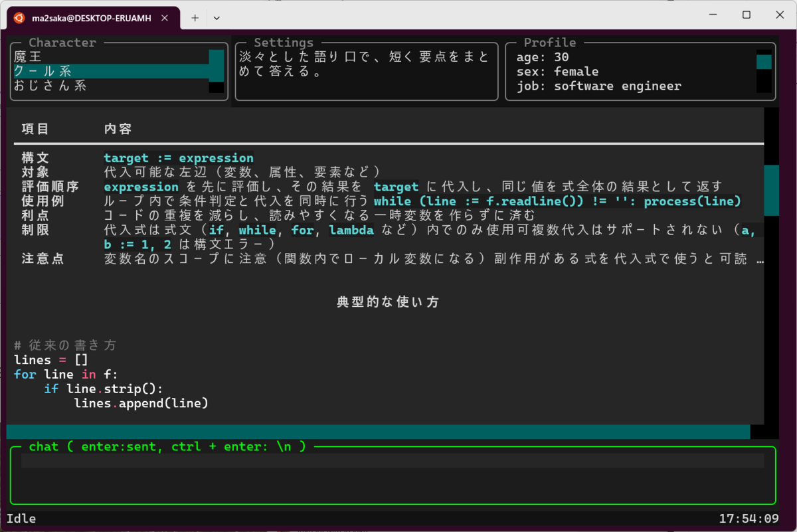Click the 典型的な使い方 heading
797x532 pixels.
pyautogui.click(x=388, y=302)
